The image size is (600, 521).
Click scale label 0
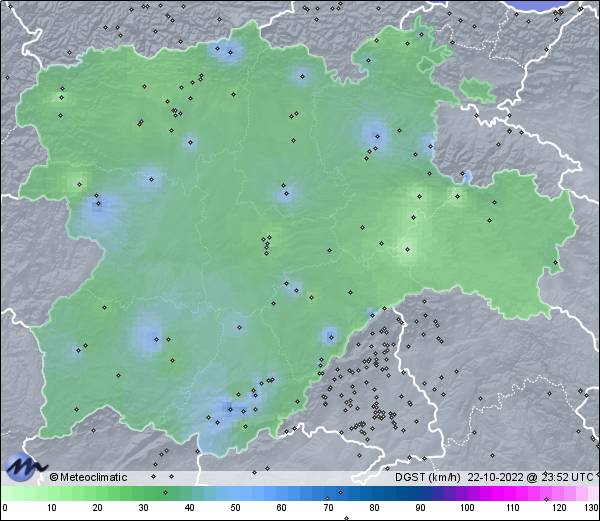(5, 508)
